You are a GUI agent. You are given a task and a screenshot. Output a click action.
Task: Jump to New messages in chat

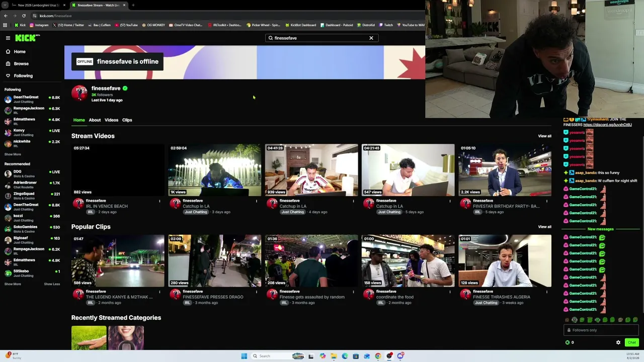coord(601,229)
